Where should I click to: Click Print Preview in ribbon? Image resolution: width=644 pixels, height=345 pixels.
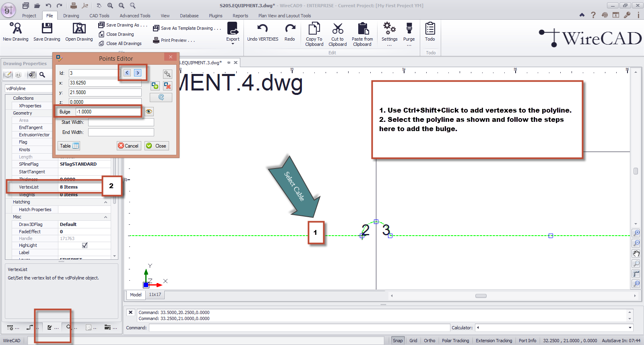tap(174, 40)
